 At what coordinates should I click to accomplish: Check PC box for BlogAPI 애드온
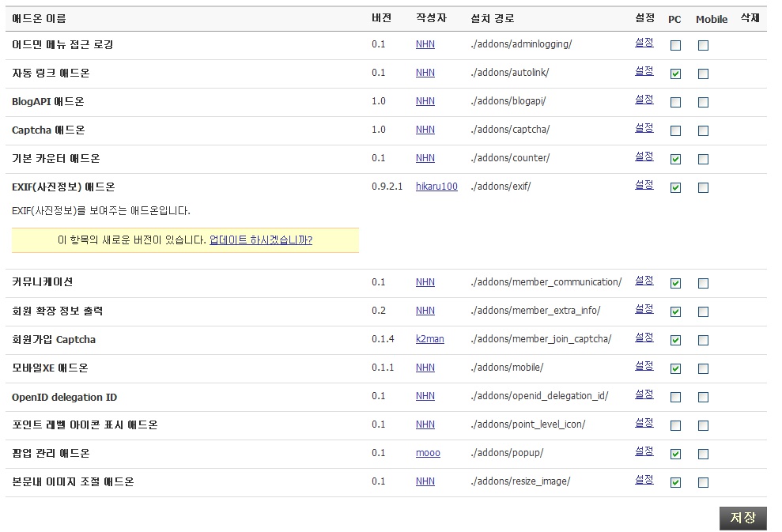point(675,102)
